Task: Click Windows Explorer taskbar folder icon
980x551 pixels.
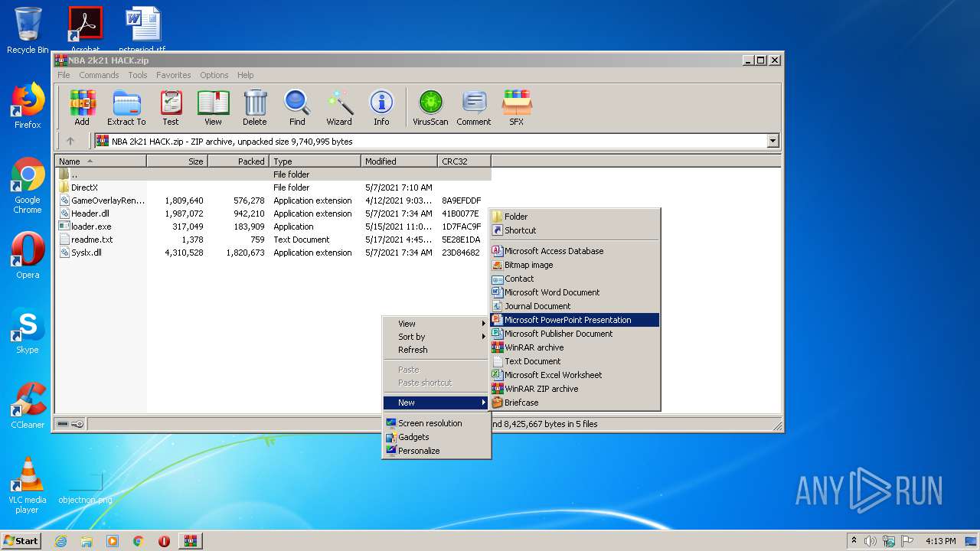Action: coord(87,541)
